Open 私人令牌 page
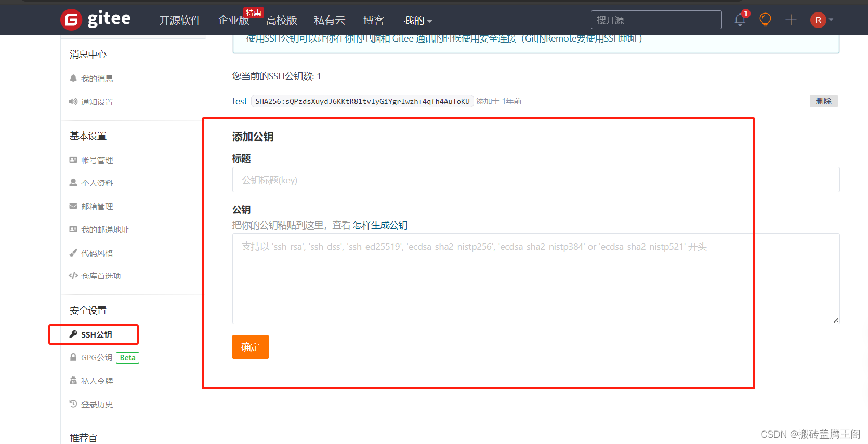 97,381
